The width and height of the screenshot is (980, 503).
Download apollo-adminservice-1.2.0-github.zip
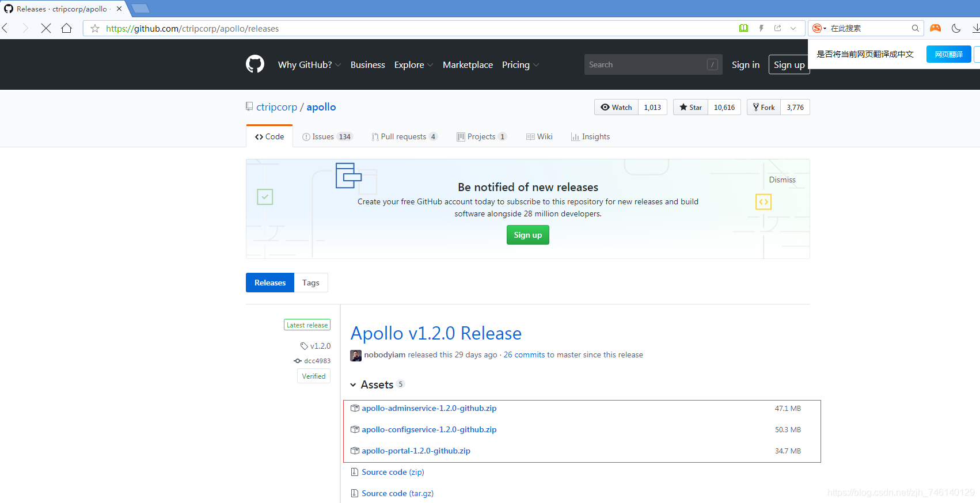point(429,408)
